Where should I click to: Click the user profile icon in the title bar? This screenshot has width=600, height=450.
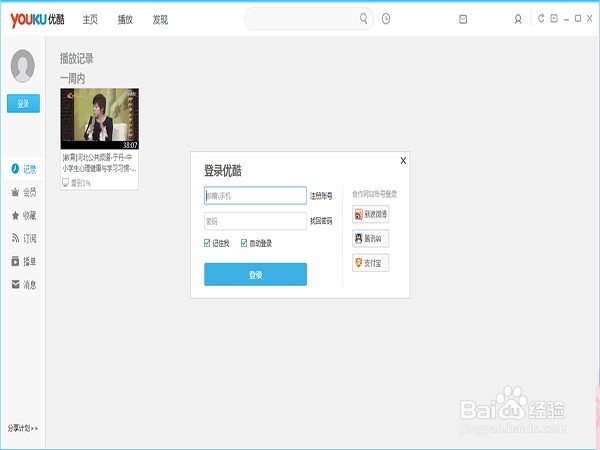[518, 19]
